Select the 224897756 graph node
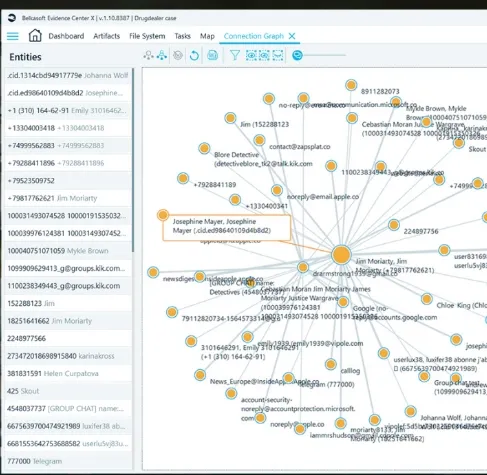 pyautogui.click(x=394, y=225)
